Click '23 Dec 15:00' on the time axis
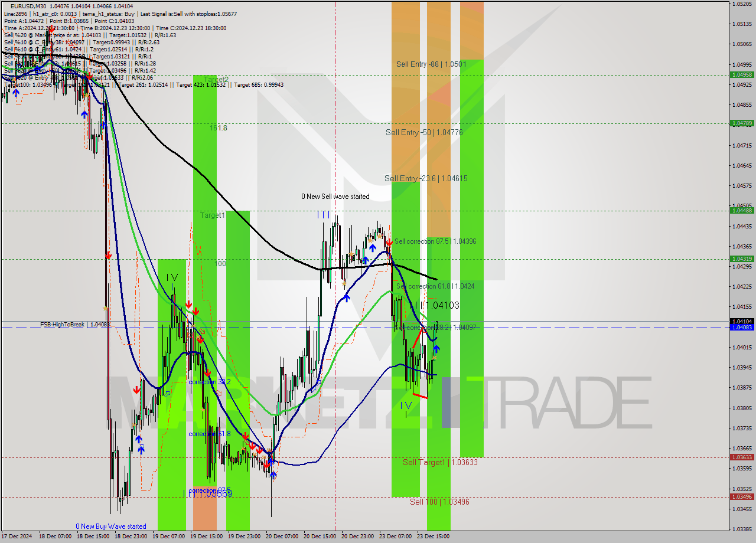 (x=432, y=537)
